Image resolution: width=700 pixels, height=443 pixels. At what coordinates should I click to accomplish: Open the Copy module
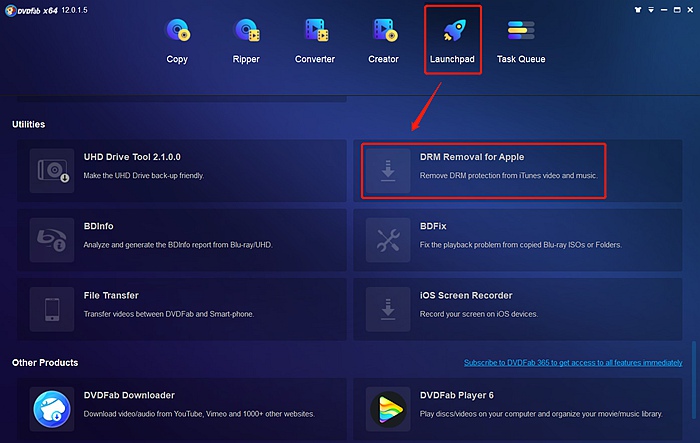177,41
